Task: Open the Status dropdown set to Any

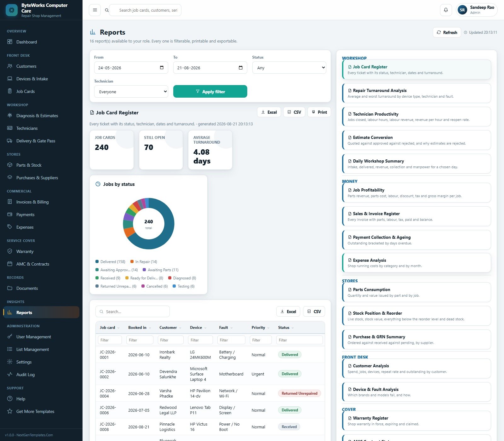Action: point(289,68)
